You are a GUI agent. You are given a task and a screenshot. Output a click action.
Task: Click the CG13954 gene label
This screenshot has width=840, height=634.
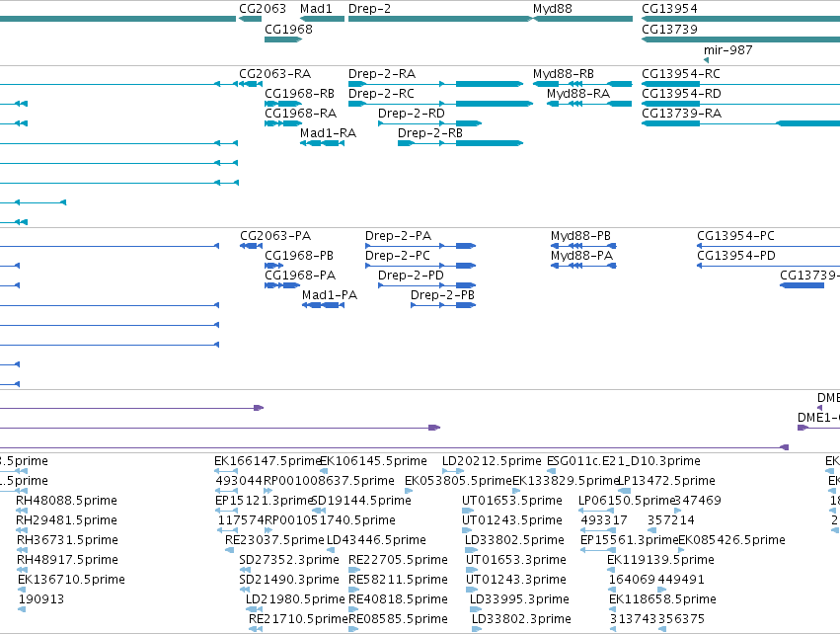click(x=669, y=9)
